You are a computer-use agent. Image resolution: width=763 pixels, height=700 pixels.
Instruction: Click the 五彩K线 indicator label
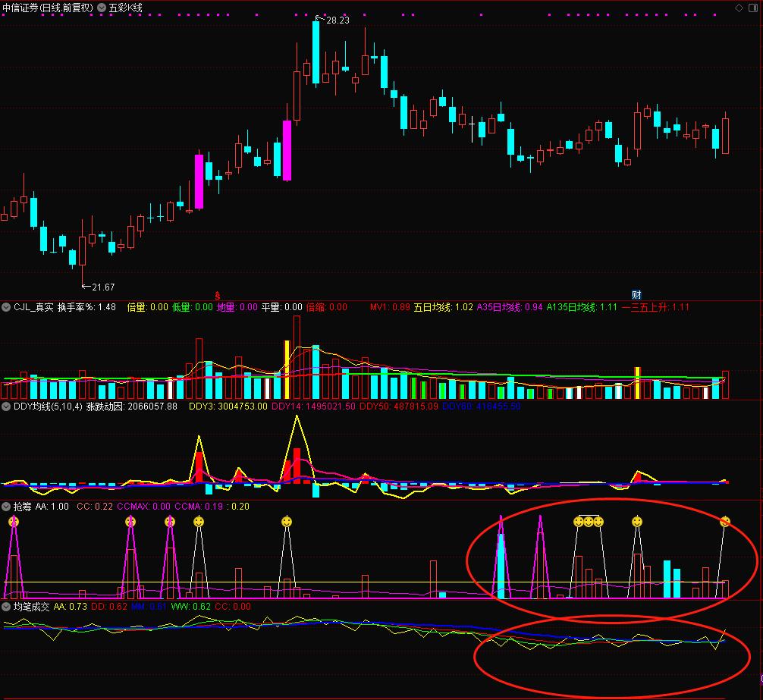click(x=125, y=8)
